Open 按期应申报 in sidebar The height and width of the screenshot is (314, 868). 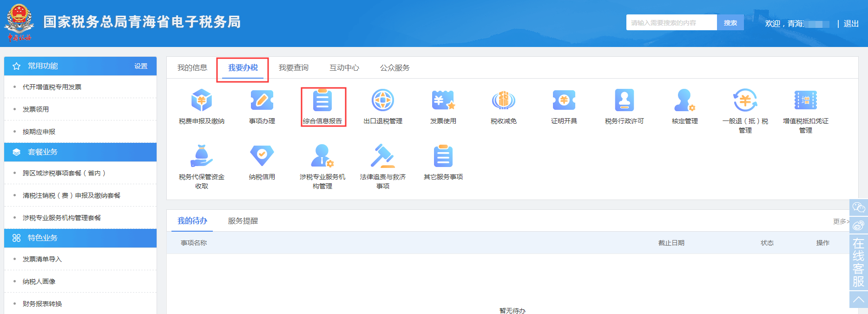39,132
